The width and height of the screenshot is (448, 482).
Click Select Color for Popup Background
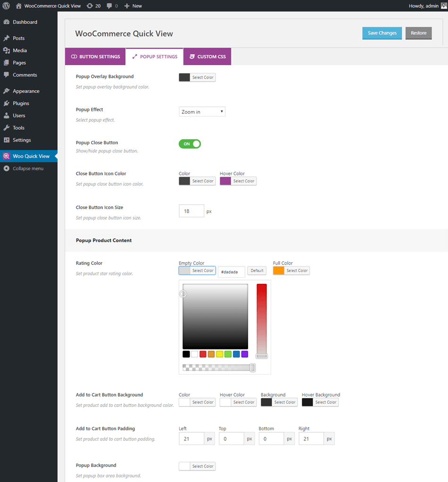[x=203, y=466]
